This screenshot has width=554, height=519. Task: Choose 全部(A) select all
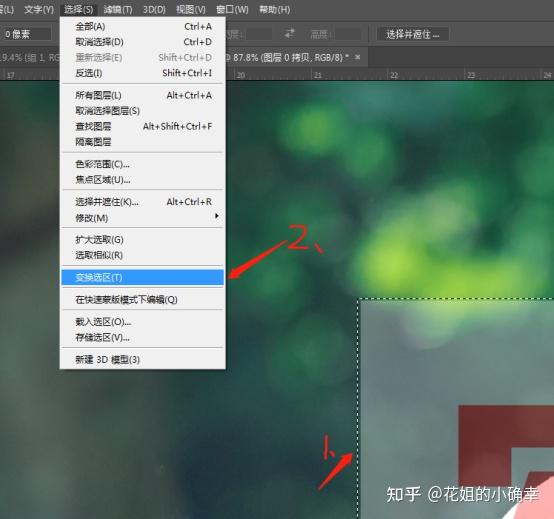(143, 26)
